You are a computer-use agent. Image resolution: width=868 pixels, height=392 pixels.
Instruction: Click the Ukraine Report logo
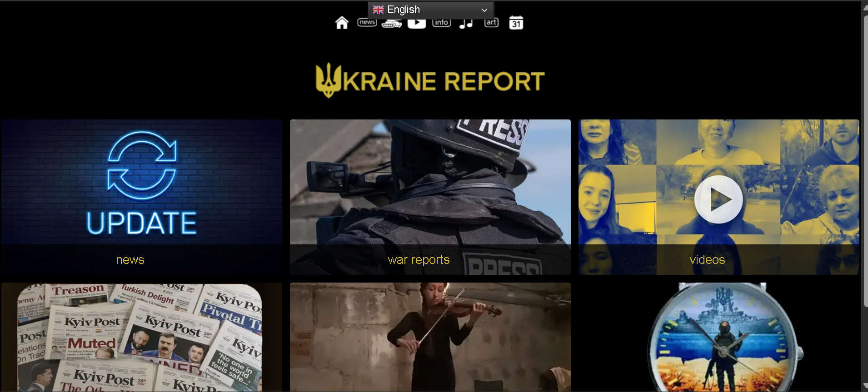[x=430, y=81]
